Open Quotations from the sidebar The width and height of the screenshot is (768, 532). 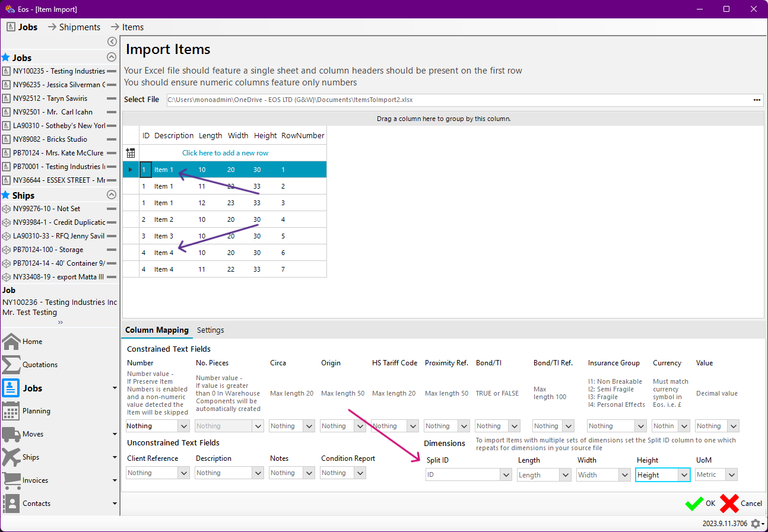coord(11,365)
